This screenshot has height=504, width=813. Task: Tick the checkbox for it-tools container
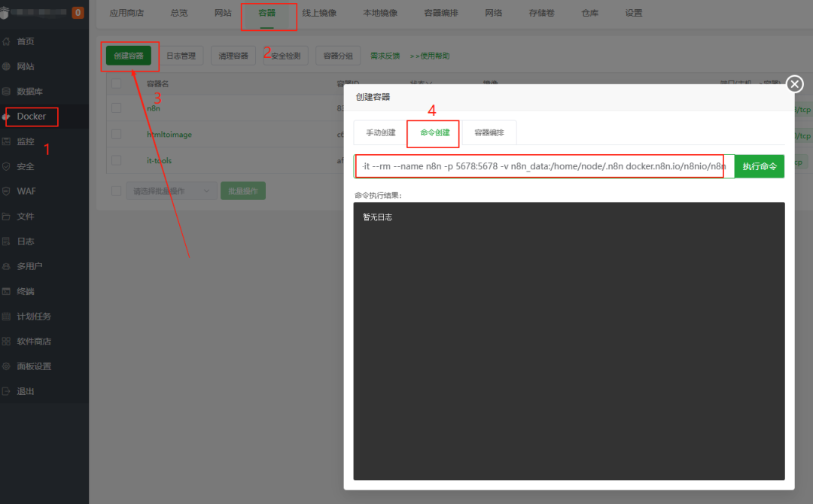116,160
